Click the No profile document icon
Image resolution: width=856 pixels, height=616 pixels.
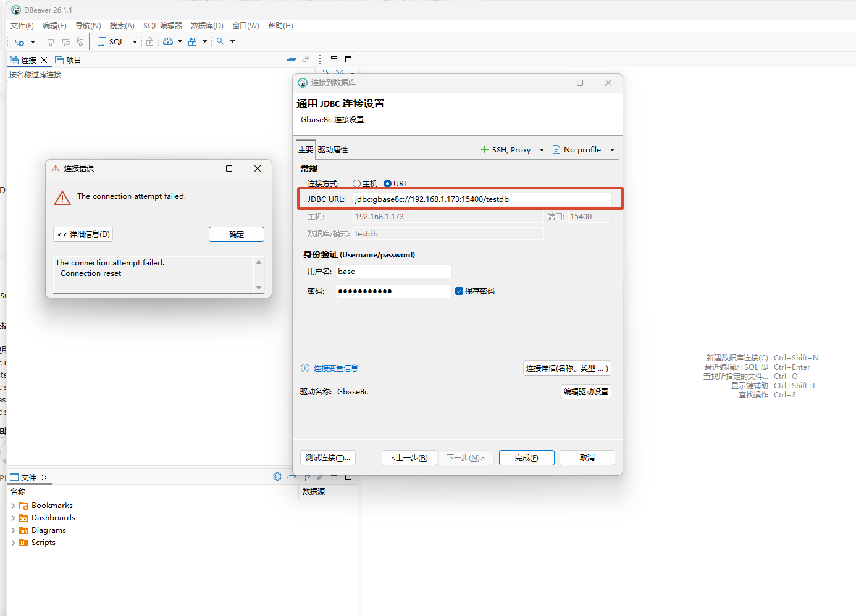(556, 150)
